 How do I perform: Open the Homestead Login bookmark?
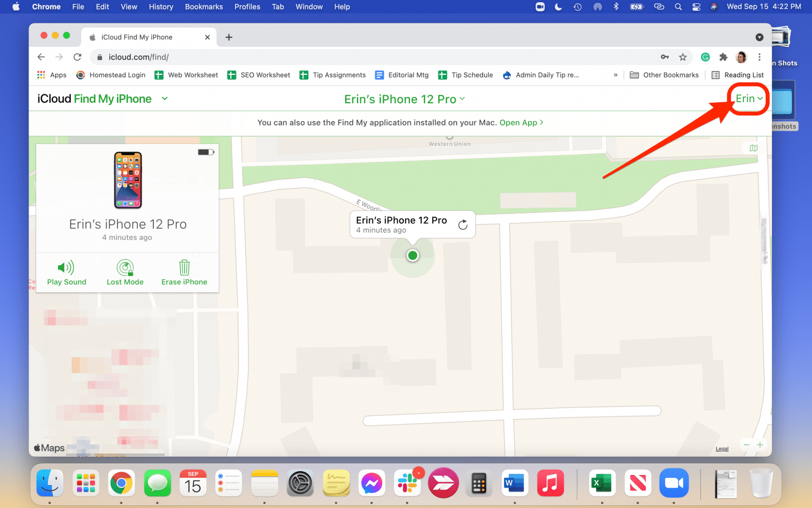pyautogui.click(x=110, y=75)
